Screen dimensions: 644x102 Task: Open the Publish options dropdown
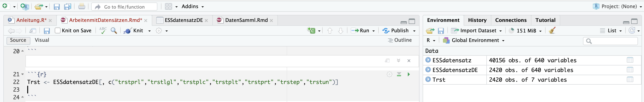tap(414, 31)
